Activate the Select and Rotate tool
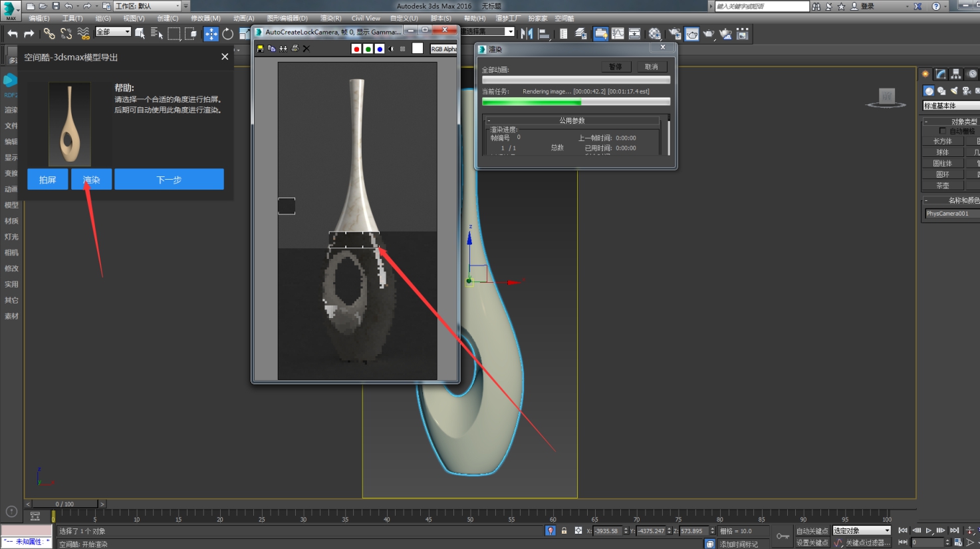This screenshot has height=549, width=980. tap(227, 34)
